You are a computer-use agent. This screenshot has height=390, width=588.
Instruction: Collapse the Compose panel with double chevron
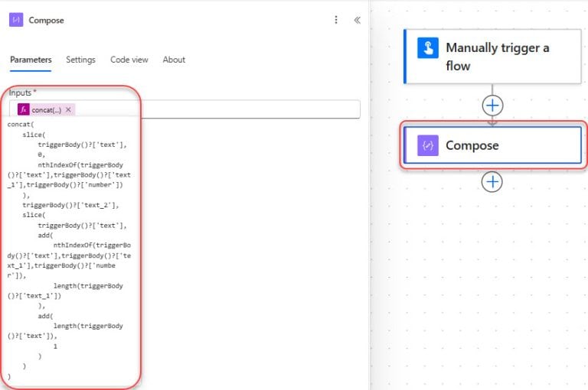(357, 21)
